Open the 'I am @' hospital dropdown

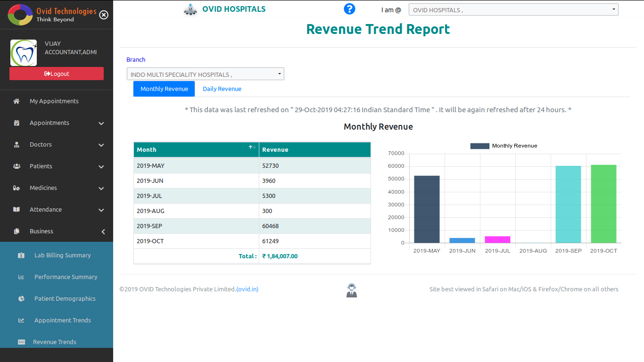[513, 10]
